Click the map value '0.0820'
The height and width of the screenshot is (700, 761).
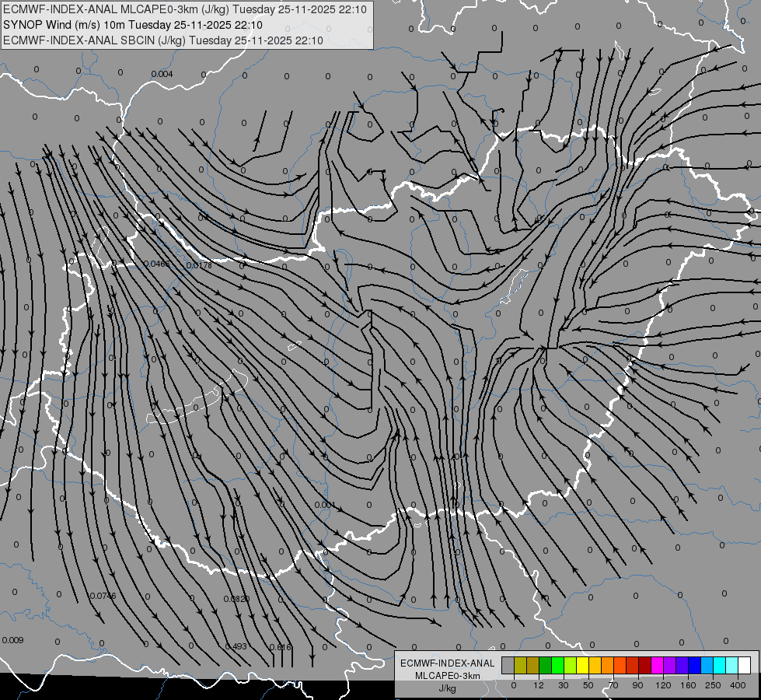coord(236,599)
